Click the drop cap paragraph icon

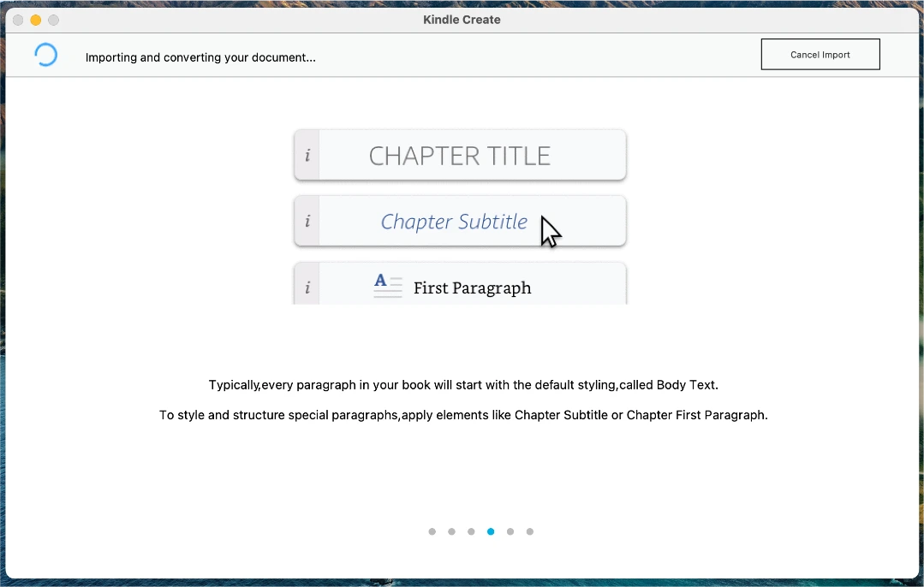coord(388,286)
